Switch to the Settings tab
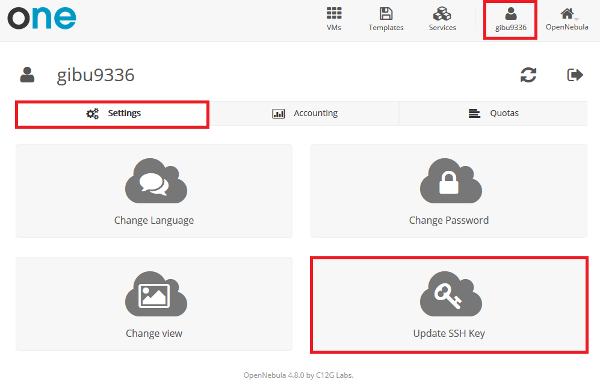600x391 pixels. coord(112,114)
